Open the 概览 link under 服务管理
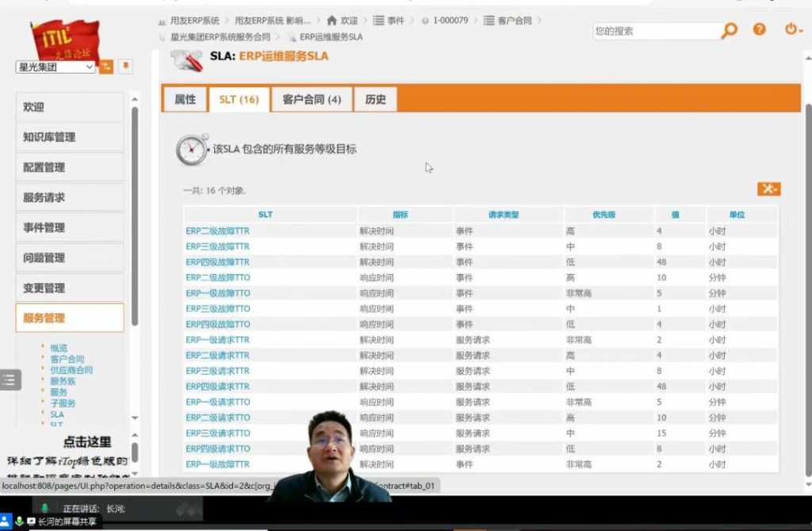Image resolution: width=812 pixels, height=531 pixels. (x=59, y=348)
